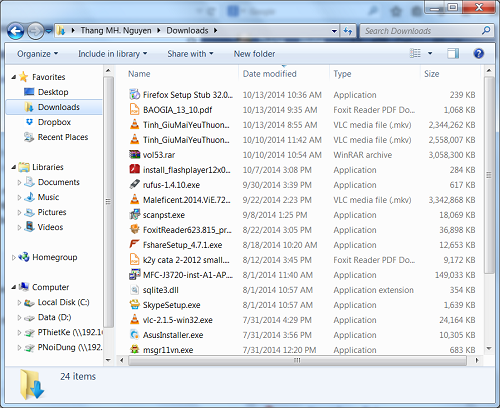Expand the Music library node
500x408 pixels.
(x=19, y=197)
